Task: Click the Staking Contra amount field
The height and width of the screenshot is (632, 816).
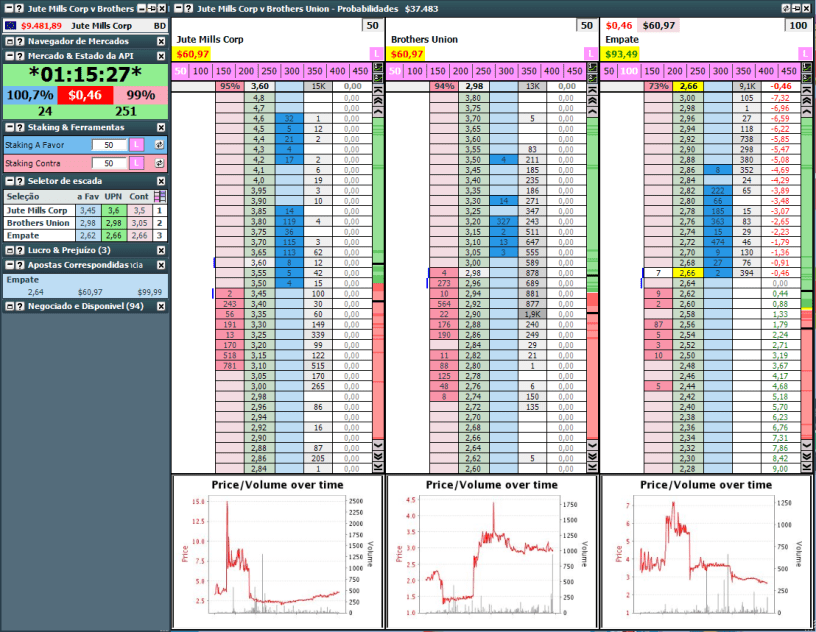Action: (x=109, y=163)
